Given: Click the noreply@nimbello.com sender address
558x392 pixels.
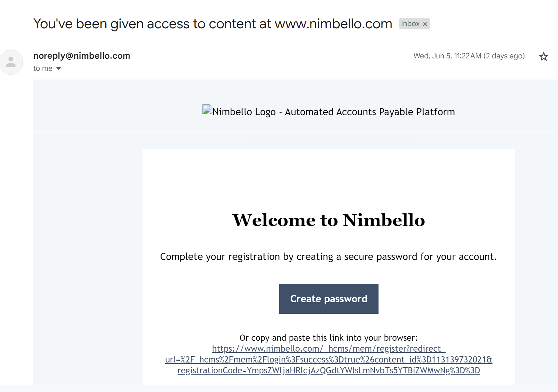Looking at the screenshot, I should coord(82,56).
